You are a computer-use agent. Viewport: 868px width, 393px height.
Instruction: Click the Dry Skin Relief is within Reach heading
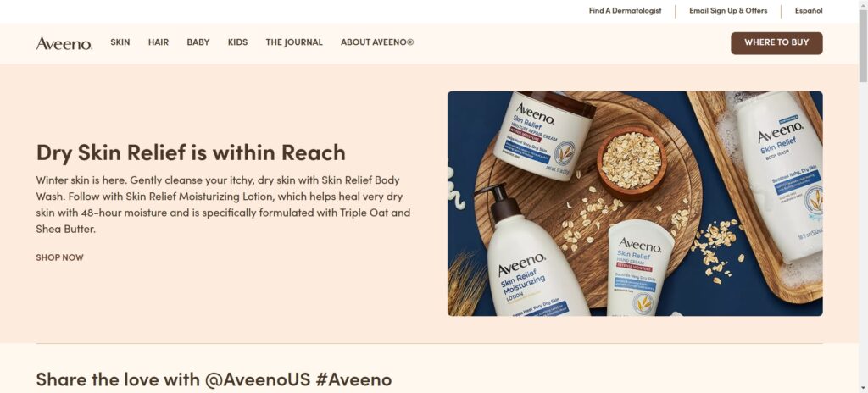(191, 152)
